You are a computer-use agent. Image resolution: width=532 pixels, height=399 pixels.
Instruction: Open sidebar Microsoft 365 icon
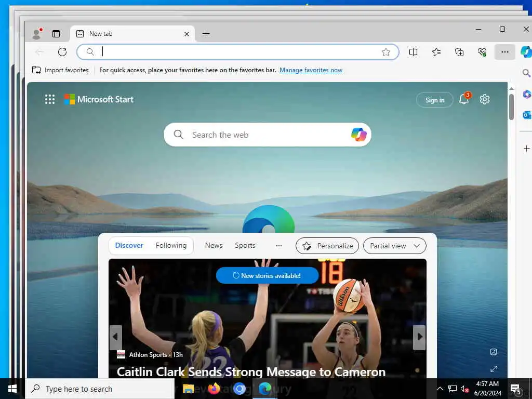(526, 94)
